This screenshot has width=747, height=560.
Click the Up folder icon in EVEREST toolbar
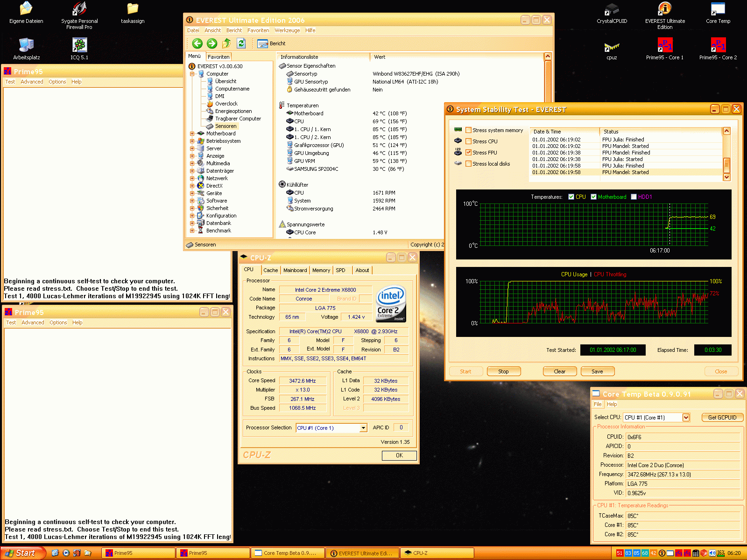pyautogui.click(x=226, y=43)
